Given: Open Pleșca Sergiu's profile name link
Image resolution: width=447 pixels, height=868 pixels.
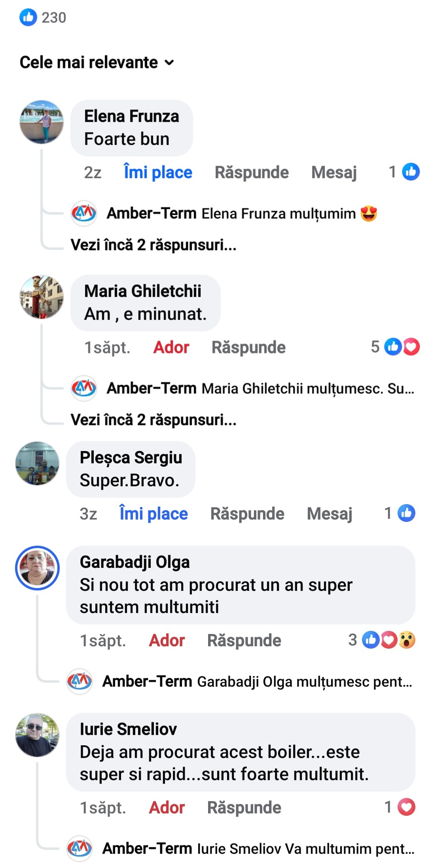Looking at the screenshot, I should pyautogui.click(x=131, y=458).
